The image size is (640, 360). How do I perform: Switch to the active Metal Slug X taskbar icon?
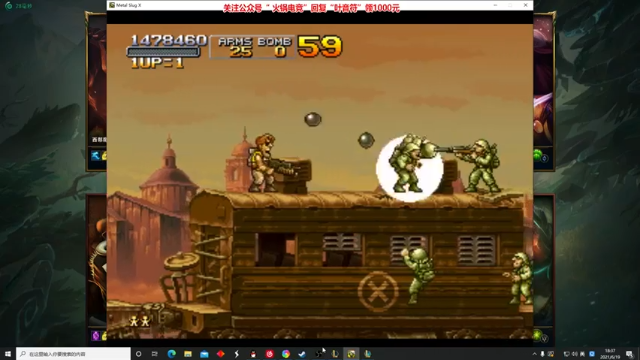click(351, 354)
